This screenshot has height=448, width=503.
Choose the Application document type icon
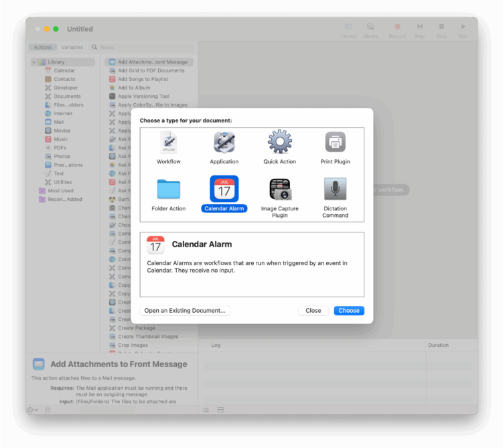[x=224, y=143]
